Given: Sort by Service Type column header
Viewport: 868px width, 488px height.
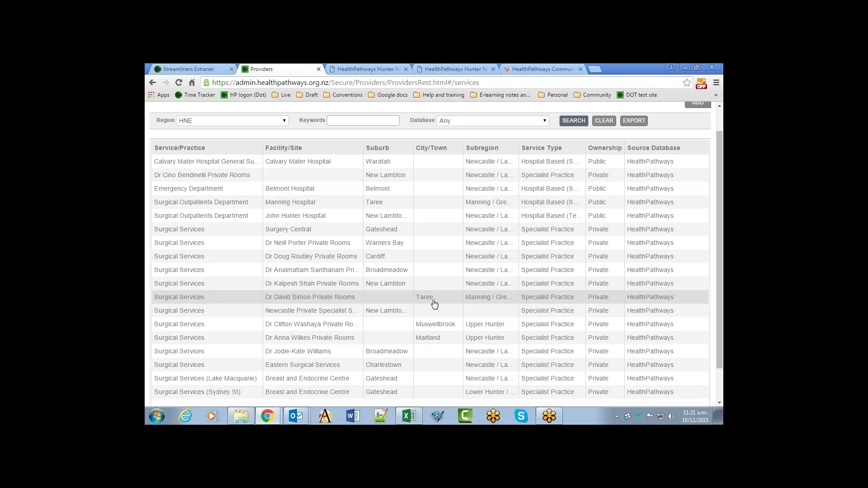Looking at the screenshot, I should click(541, 148).
